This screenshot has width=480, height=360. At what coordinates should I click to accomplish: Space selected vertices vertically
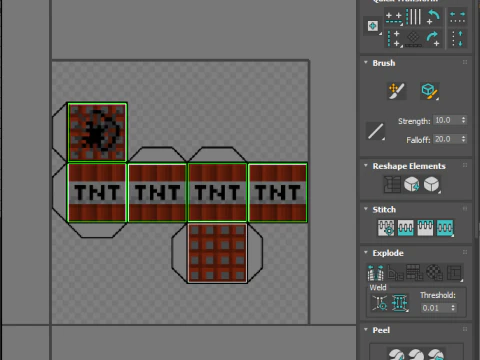[x=457, y=39]
